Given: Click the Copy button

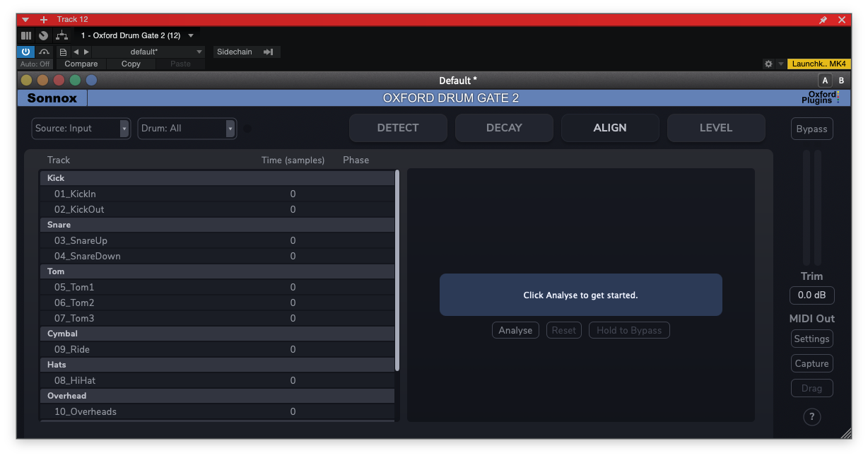Looking at the screenshot, I should pos(131,64).
